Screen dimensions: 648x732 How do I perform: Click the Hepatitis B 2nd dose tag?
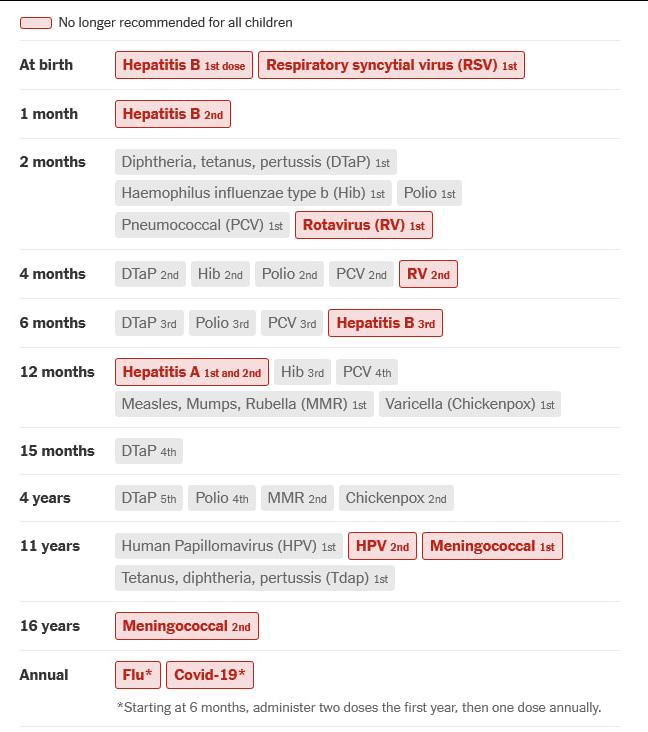coord(173,114)
